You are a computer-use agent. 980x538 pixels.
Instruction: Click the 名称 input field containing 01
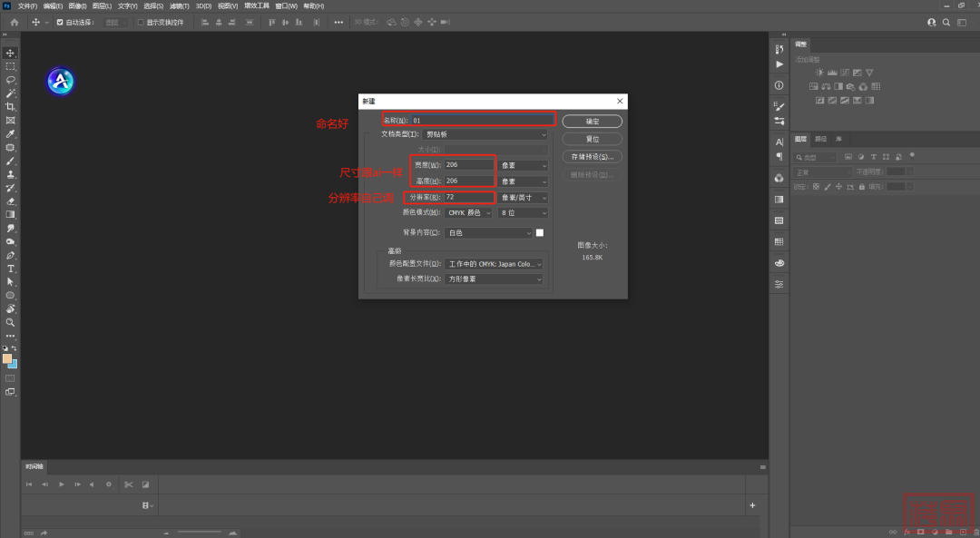coord(483,120)
